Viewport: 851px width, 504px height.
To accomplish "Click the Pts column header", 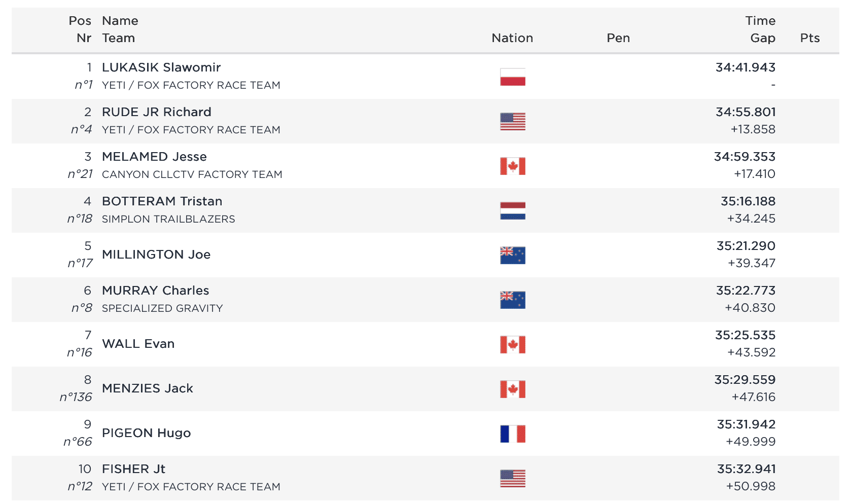I will coord(809,38).
